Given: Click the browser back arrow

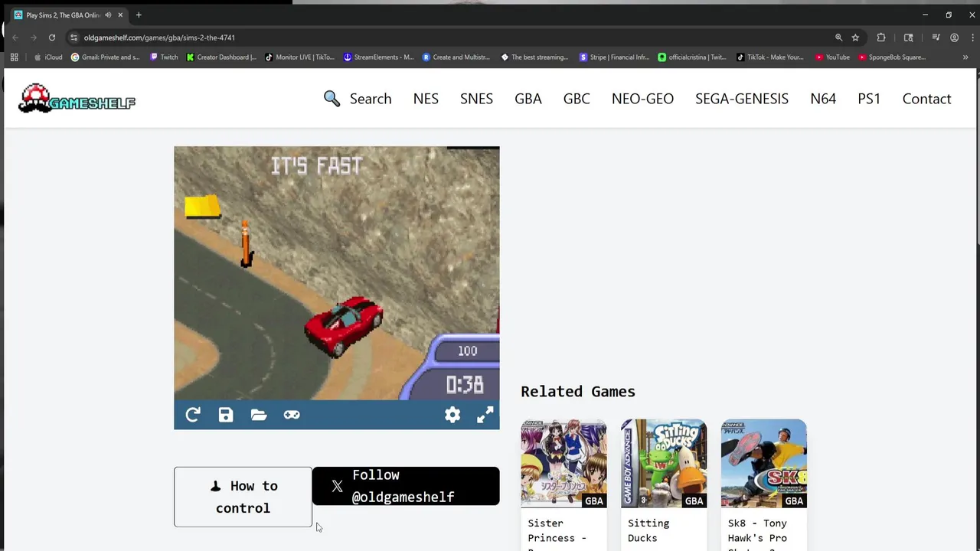Looking at the screenshot, I should click(x=15, y=37).
